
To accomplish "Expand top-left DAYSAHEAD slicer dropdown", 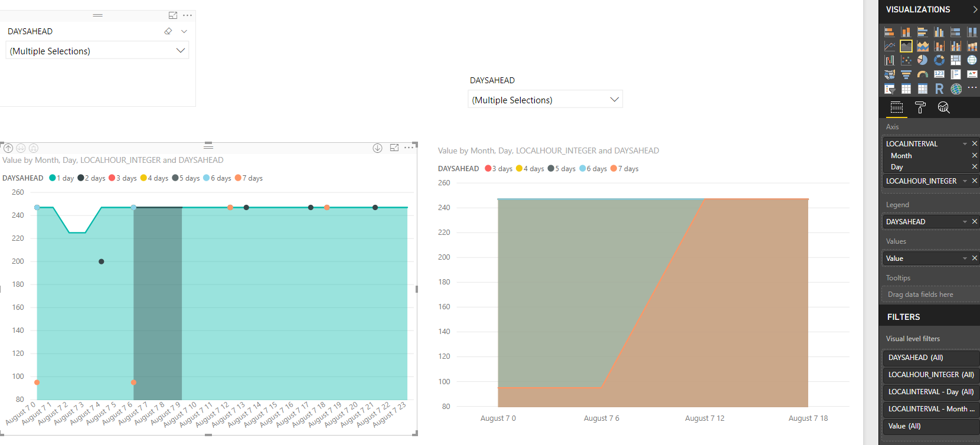I will [181, 51].
